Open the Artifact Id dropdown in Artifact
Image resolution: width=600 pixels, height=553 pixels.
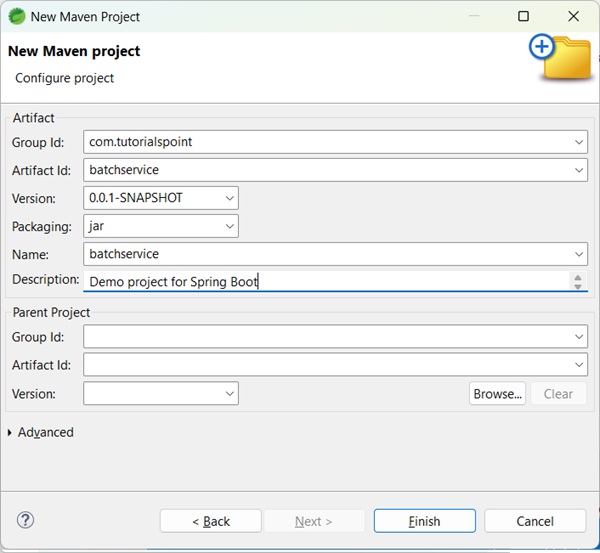click(x=580, y=170)
